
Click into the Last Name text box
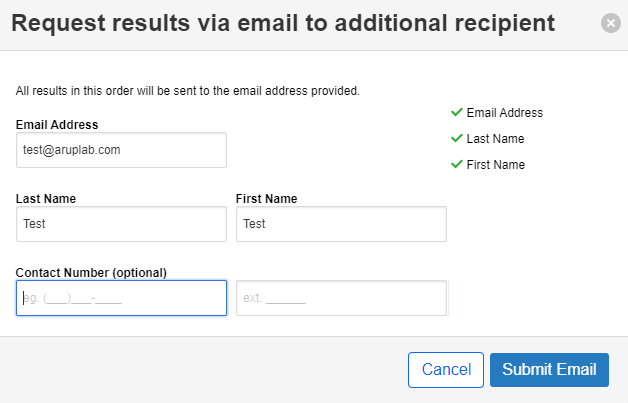121,224
